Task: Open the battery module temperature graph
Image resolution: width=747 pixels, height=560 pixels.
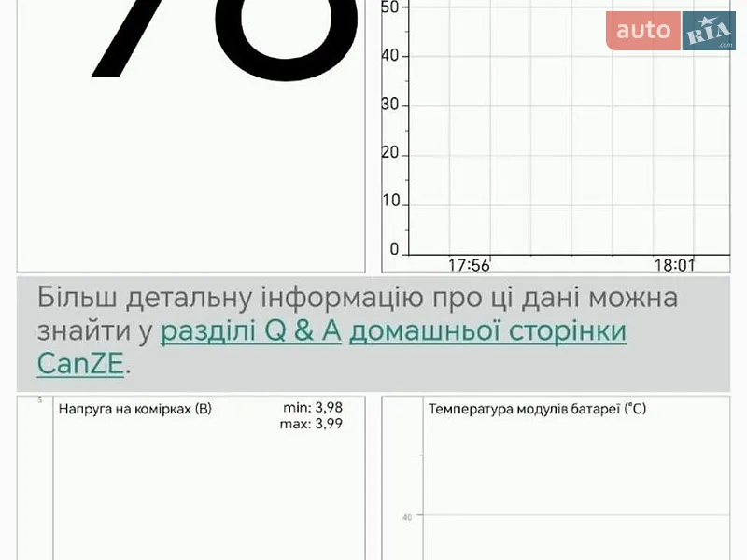Action: pos(556,478)
